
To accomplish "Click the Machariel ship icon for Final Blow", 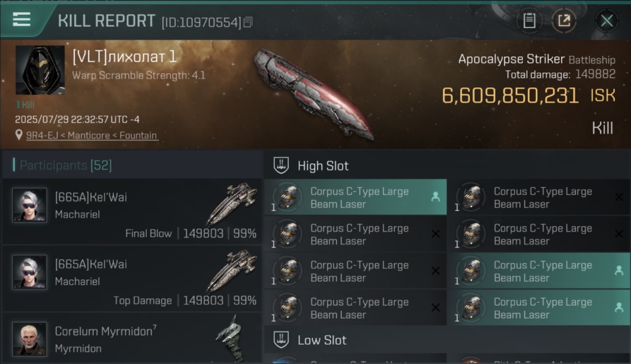I will pos(232,204).
